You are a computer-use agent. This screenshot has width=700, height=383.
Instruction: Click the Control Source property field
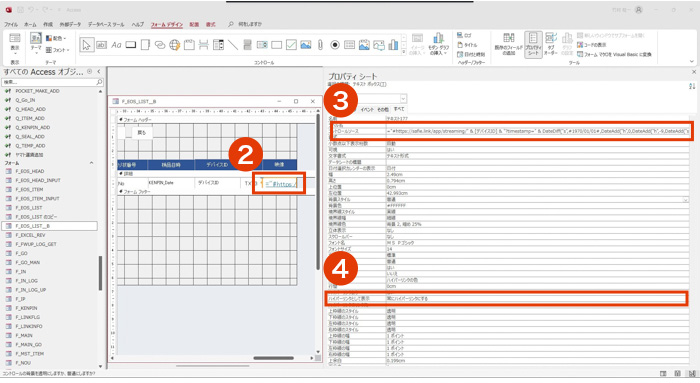click(x=538, y=131)
